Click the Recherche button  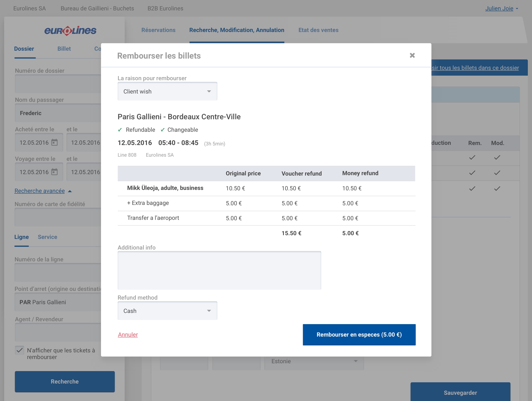[x=65, y=381]
